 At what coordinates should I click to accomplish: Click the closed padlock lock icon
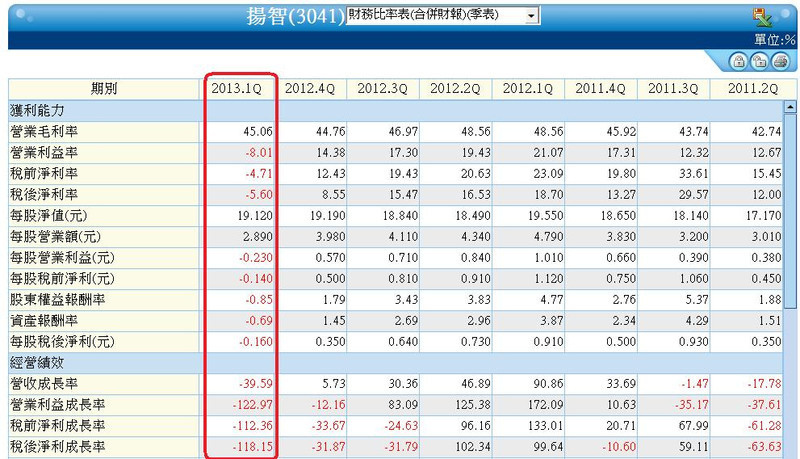click(x=739, y=62)
